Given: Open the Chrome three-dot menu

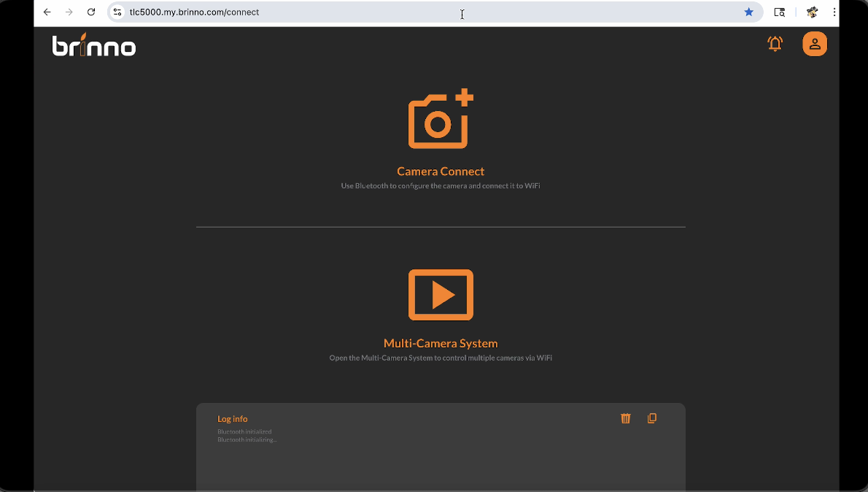Looking at the screenshot, I should pyautogui.click(x=834, y=12).
